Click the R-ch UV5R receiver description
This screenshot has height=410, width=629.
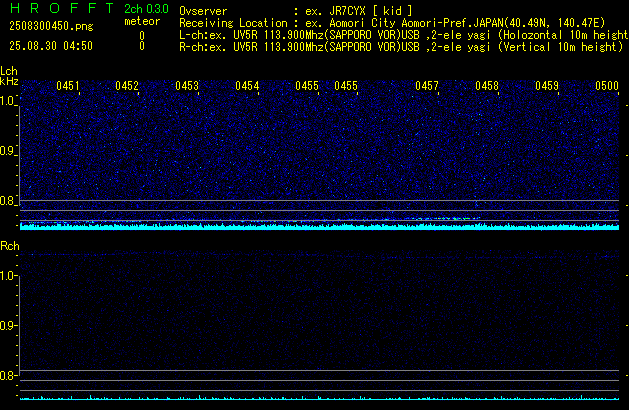coord(401,47)
